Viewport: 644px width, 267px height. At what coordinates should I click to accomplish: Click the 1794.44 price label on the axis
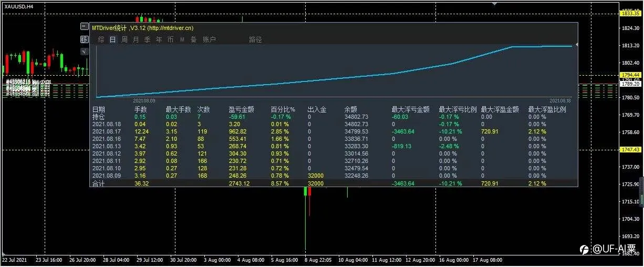630,75
